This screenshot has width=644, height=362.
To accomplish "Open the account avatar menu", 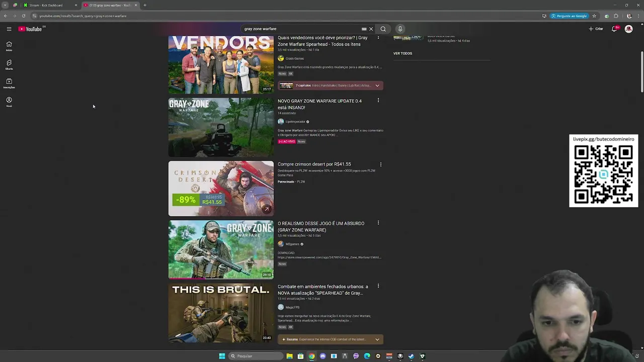I will tap(628, 29).
